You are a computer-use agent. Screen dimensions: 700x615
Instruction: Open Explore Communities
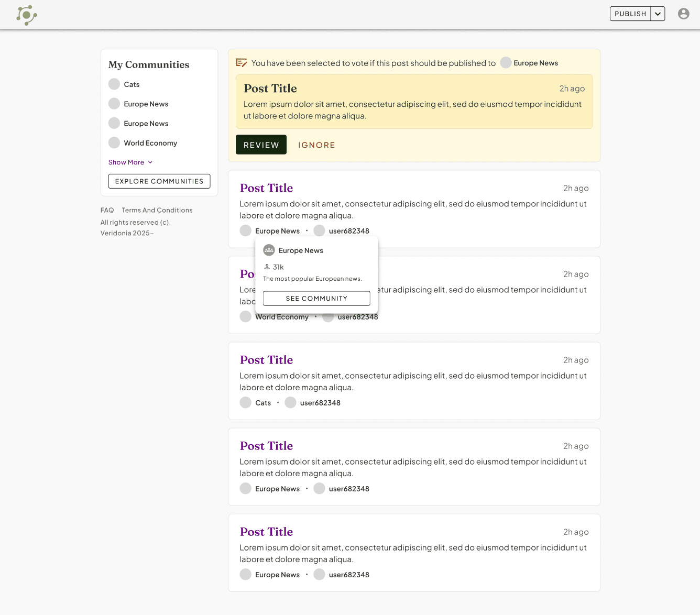(x=159, y=181)
